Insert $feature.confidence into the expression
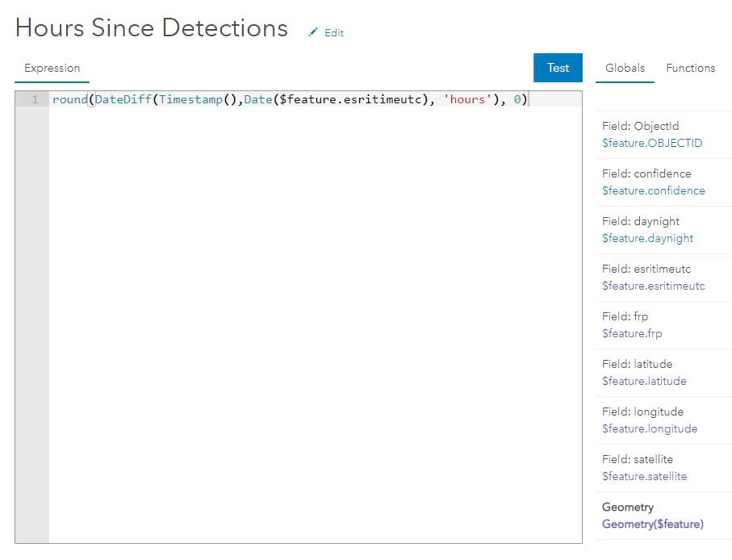Screen dimensions: 732x560 653,190
